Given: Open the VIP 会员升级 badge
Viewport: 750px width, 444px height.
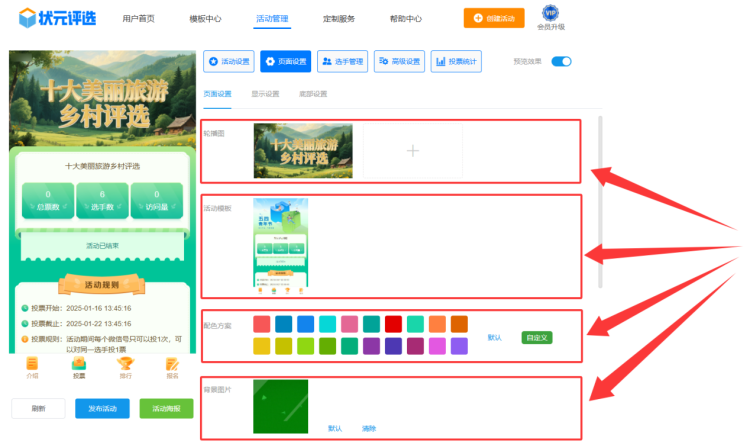Looking at the screenshot, I should tap(549, 17).
